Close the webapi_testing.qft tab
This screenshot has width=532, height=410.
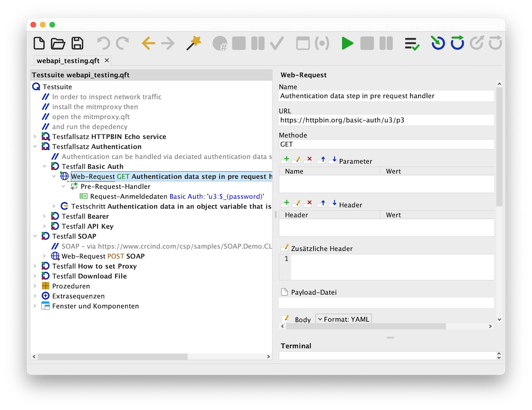pyautogui.click(x=106, y=61)
